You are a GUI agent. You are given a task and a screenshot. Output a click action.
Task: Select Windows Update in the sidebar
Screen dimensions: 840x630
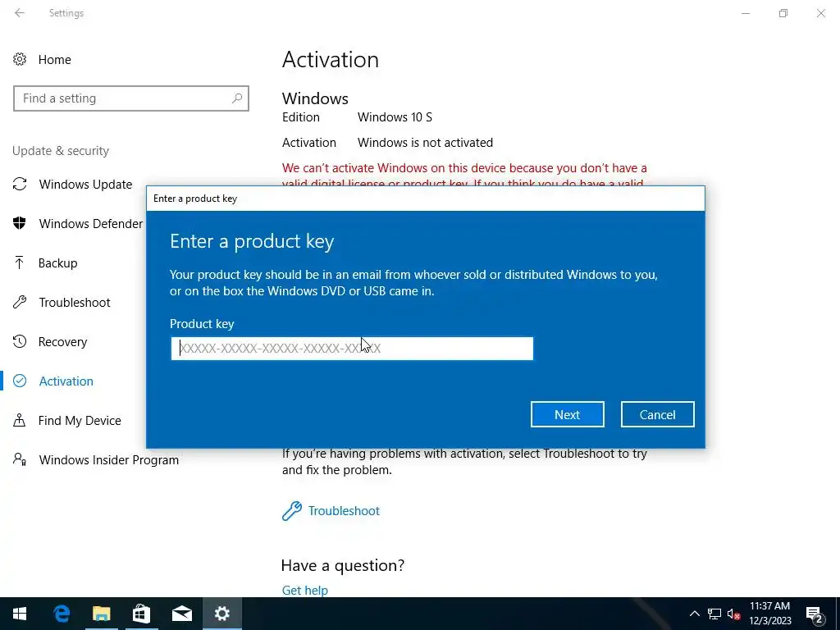pos(85,185)
